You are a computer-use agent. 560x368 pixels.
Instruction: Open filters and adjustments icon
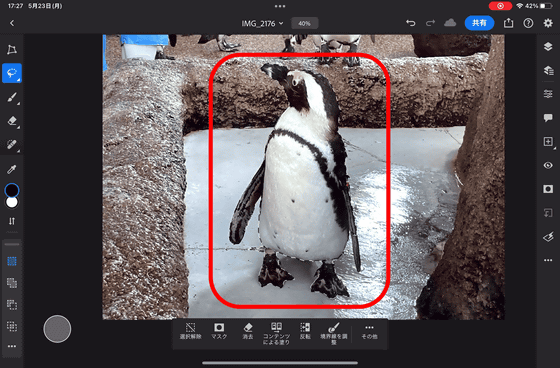pos(548,237)
